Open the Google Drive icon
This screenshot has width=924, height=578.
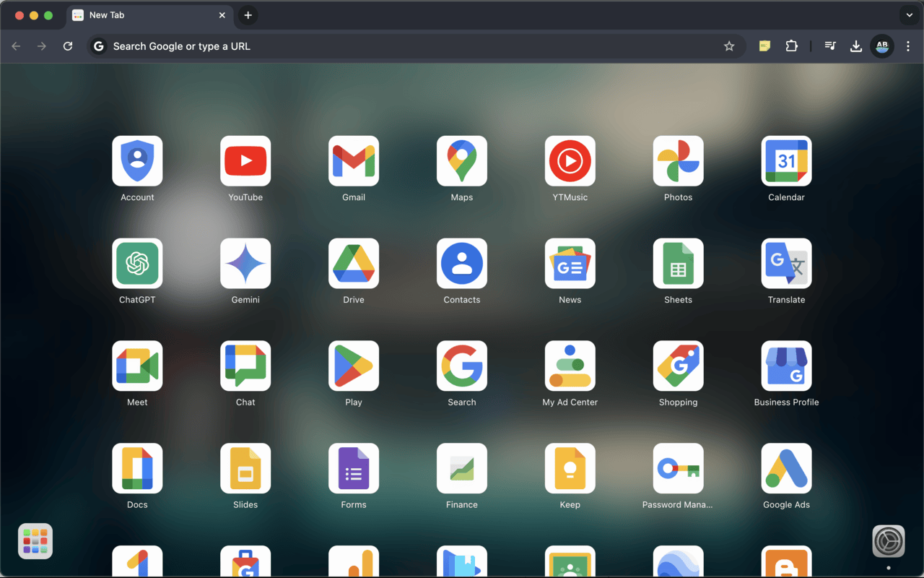354,264
